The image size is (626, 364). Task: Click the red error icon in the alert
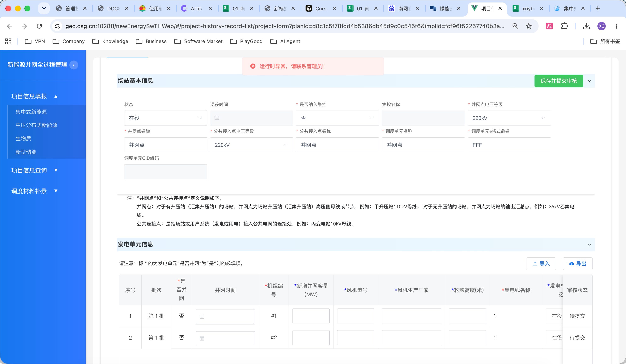(253, 66)
